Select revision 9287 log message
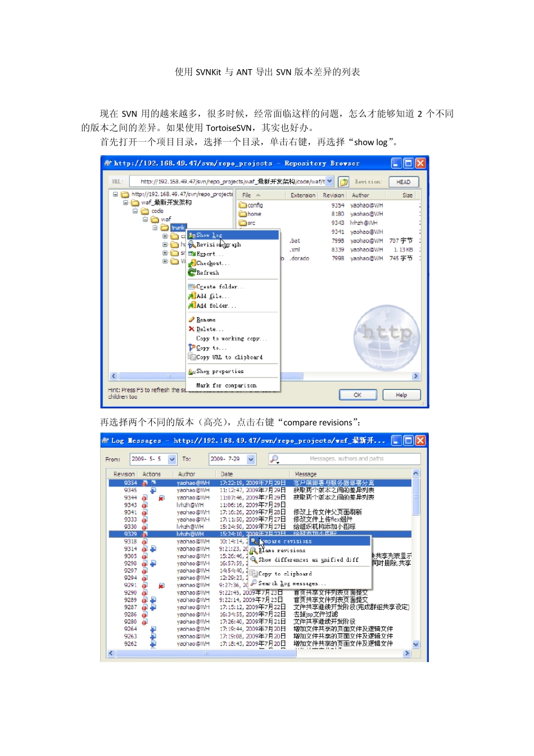This screenshot has height=756, width=534. click(x=351, y=607)
